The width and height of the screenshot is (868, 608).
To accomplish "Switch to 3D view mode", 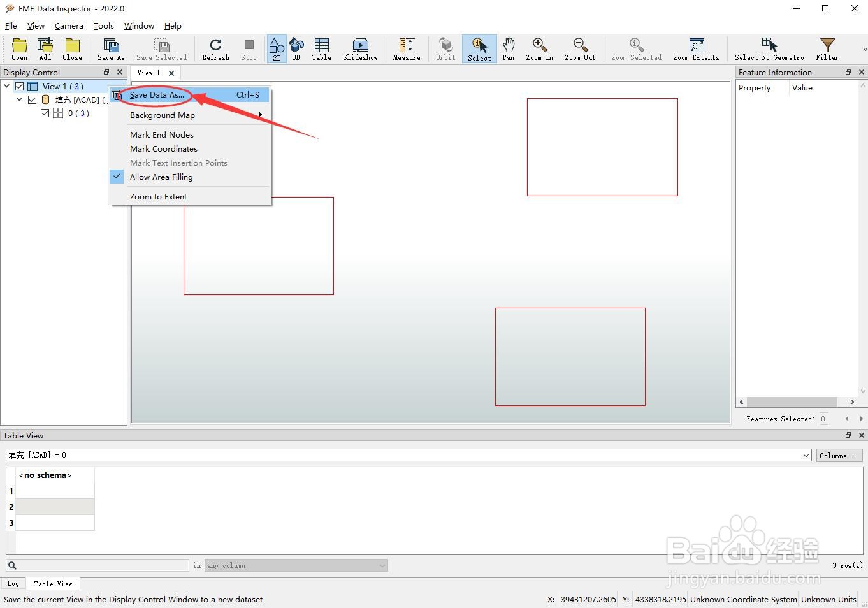I will point(296,49).
